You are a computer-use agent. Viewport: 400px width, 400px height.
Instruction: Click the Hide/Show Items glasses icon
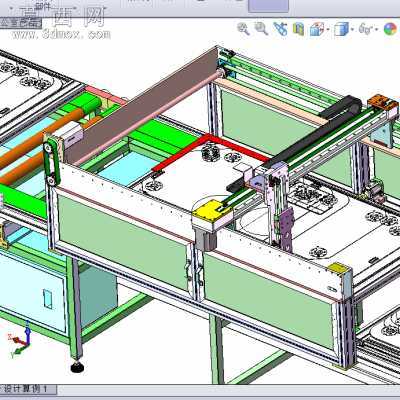[x=366, y=29]
